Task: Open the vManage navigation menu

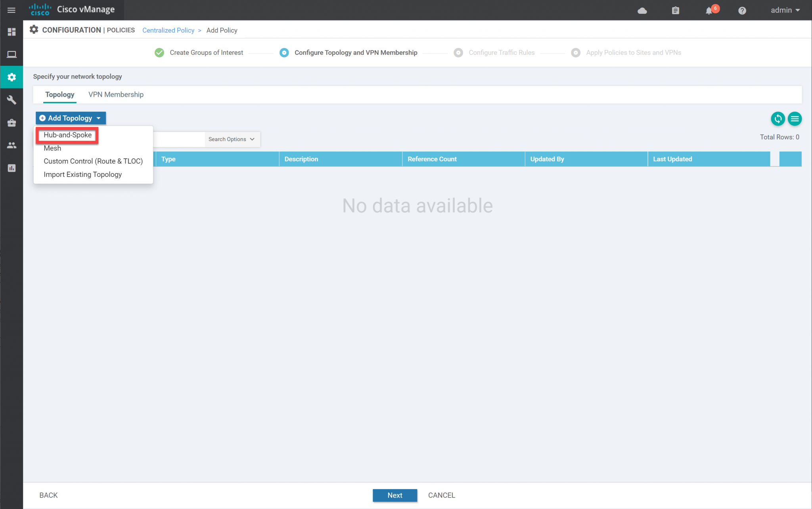Action: (11, 10)
